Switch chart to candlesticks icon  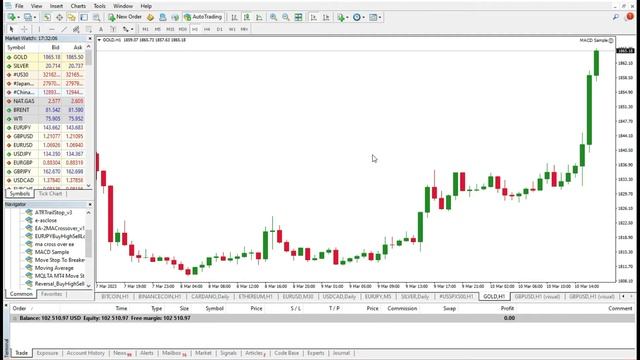(247, 17)
